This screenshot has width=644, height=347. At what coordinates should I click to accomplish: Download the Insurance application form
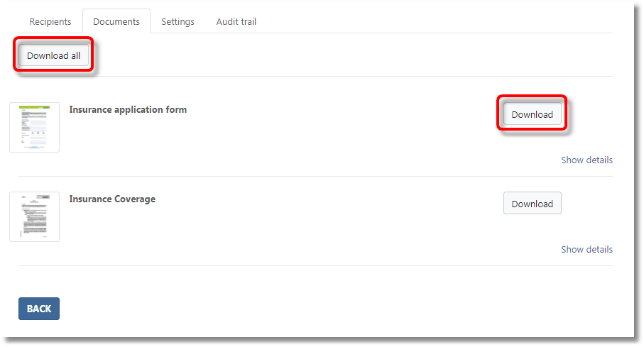tap(532, 114)
